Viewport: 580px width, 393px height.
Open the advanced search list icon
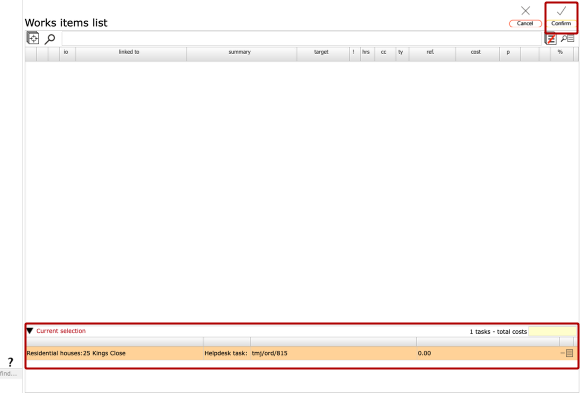(x=567, y=38)
